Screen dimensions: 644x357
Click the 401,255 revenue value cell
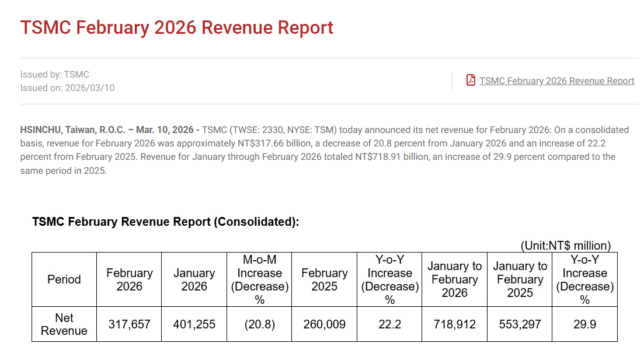(194, 324)
